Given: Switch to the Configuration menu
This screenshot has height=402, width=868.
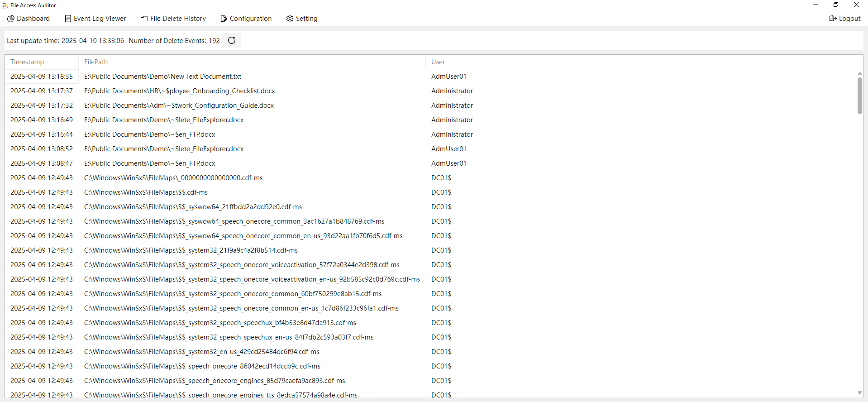Looking at the screenshot, I should (250, 19).
